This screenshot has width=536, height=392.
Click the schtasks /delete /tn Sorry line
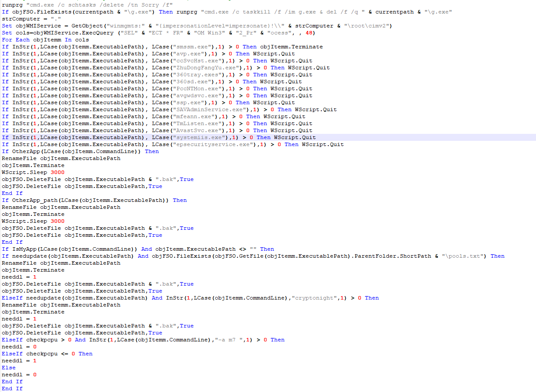click(x=87, y=5)
